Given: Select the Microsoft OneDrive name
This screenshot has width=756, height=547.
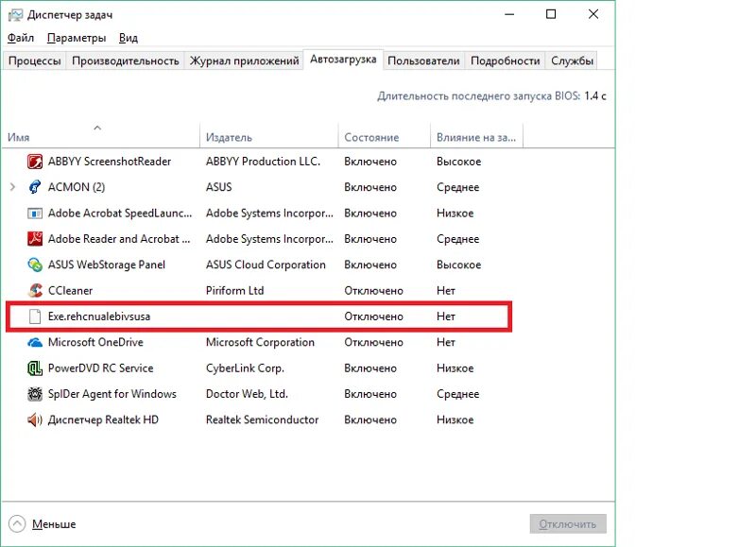Looking at the screenshot, I should point(95,342).
